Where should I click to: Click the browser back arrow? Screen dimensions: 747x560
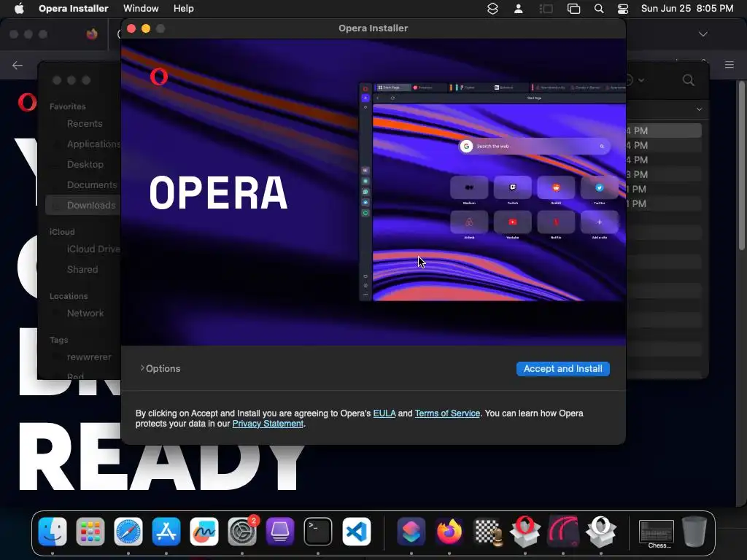pos(18,65)
